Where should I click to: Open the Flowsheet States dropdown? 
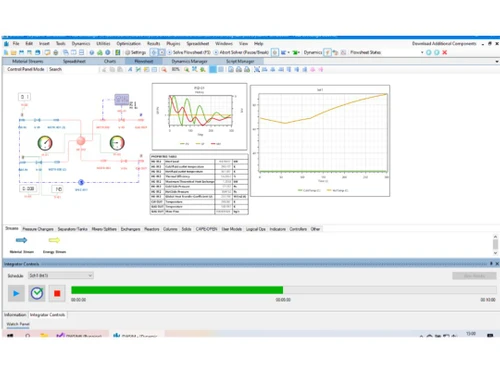click(422, 52)
